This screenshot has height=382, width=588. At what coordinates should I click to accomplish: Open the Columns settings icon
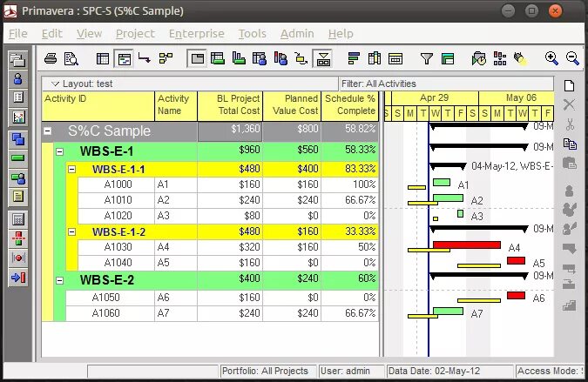375,58
